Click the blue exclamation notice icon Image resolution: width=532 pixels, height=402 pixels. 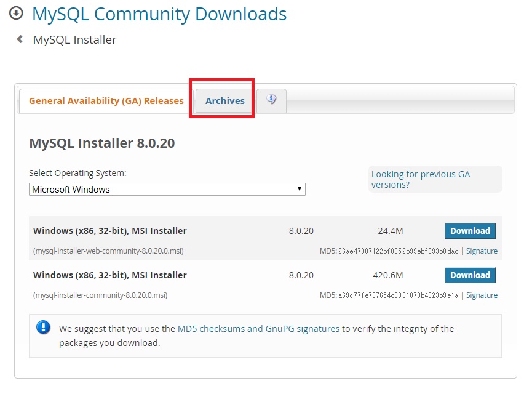pos(44,328)
